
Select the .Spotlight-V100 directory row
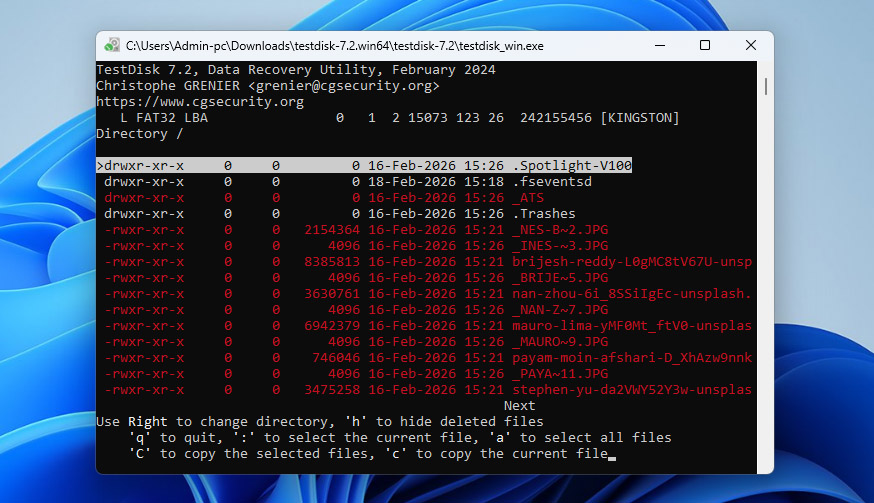pyautogui.click(x=364, y=166)
